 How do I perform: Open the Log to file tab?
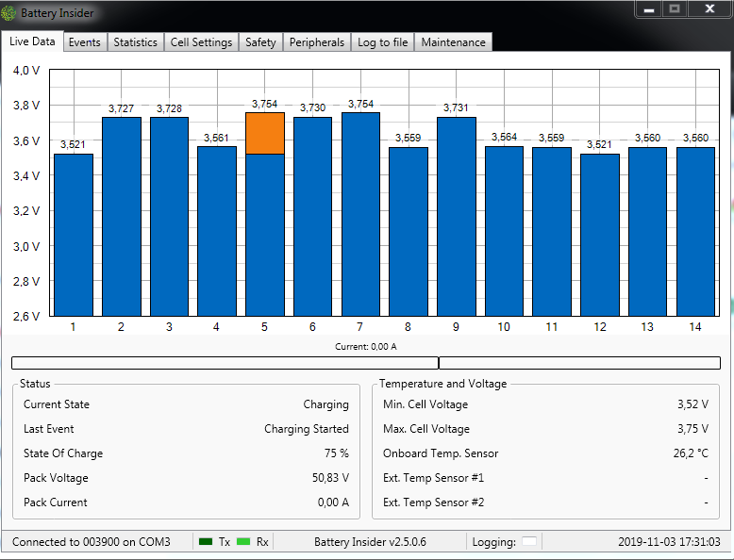[x=382, y=42]
